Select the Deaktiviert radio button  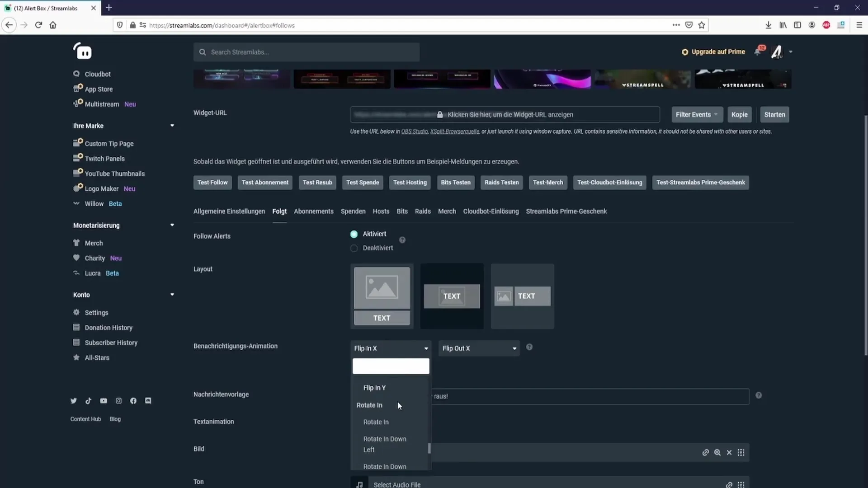[x=354, y=248]
